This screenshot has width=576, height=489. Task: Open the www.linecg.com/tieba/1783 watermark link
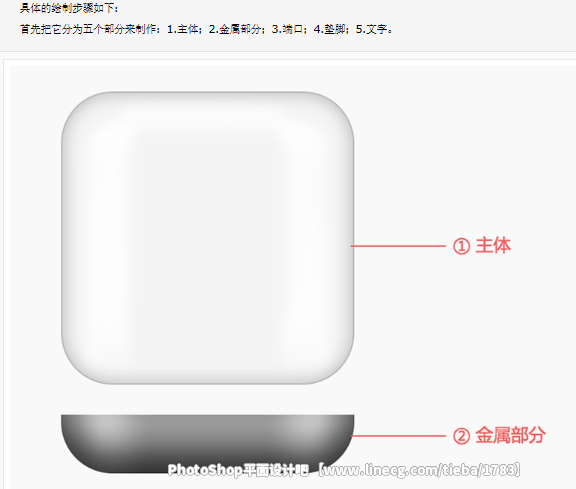419,470
